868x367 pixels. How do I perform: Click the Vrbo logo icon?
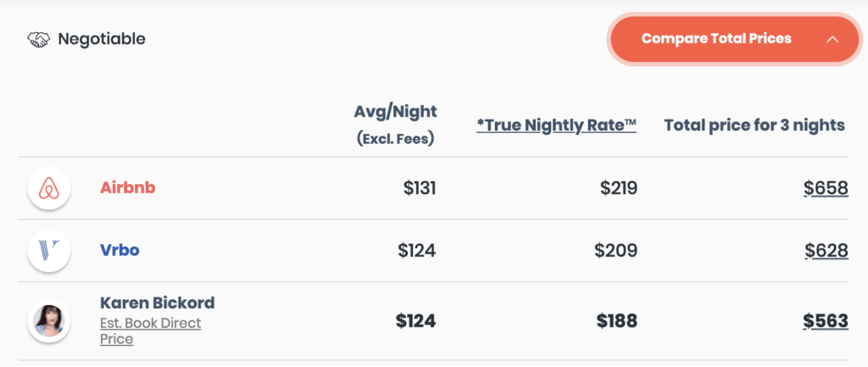pyautogui.click(x=48, y=251)
